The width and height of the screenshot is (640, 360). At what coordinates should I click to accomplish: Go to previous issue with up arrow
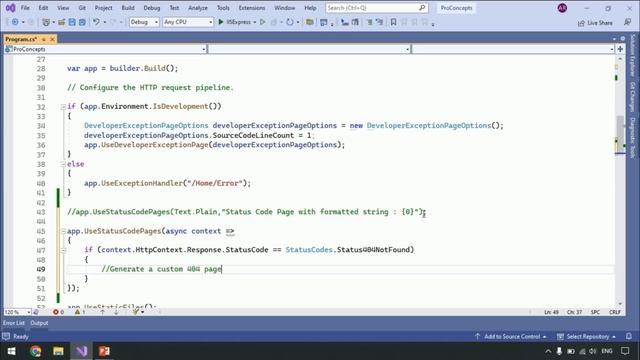click(102, 312)
